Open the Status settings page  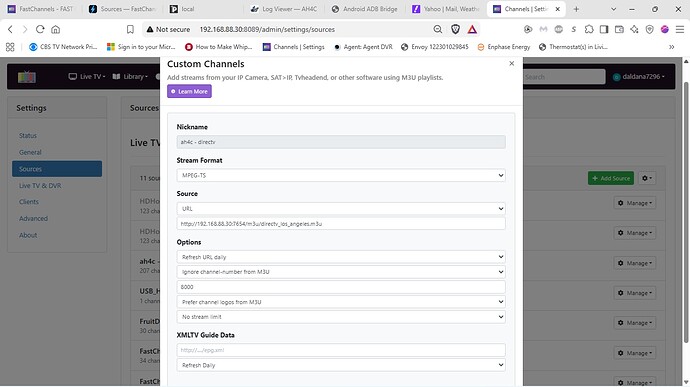pyautogui.click(x=28, y=136)
